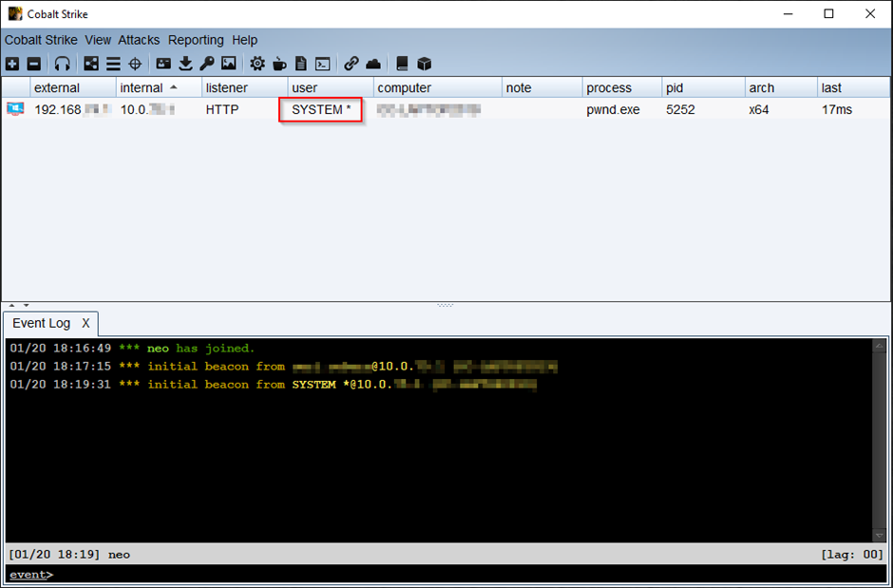Sort sessions by the pid column header
893x588 pixels.
tap(704, 87)
